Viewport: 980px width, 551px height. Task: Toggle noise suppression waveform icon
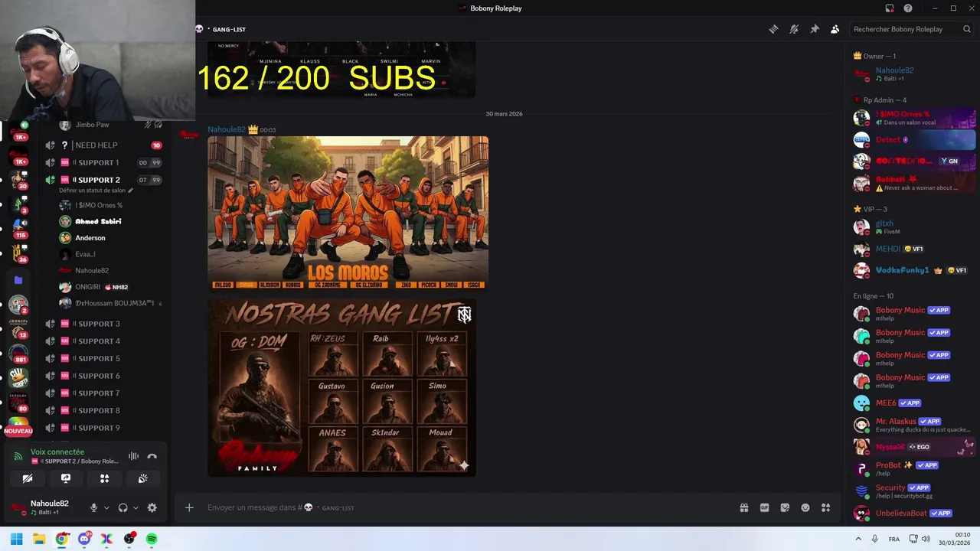pyautogui.click(x=133, y=457)
